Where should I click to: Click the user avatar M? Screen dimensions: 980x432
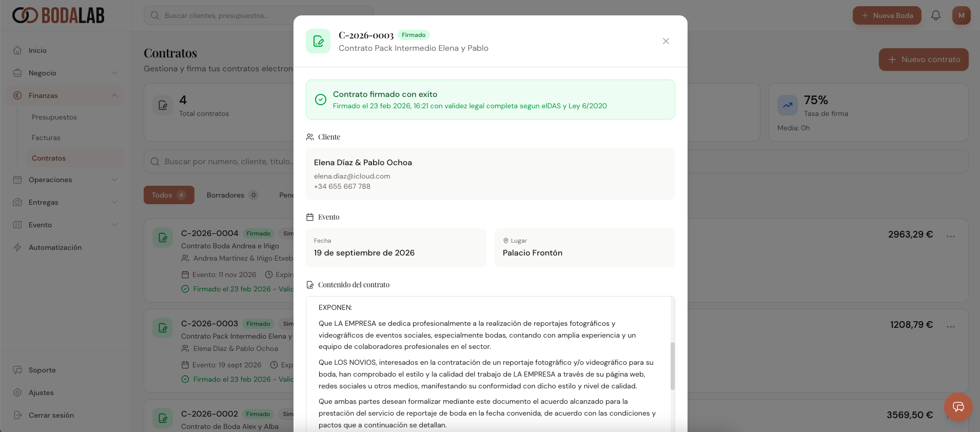tap(961, 15)
